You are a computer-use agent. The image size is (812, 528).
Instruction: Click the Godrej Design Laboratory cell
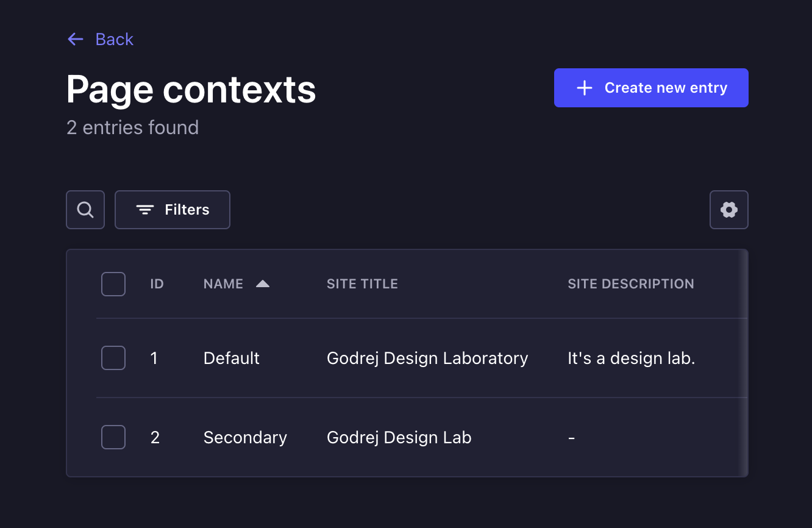point(427,358)
